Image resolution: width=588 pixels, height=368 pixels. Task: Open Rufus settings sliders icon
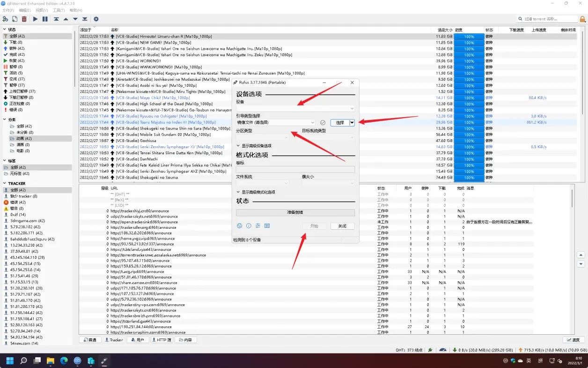(257, 226)
